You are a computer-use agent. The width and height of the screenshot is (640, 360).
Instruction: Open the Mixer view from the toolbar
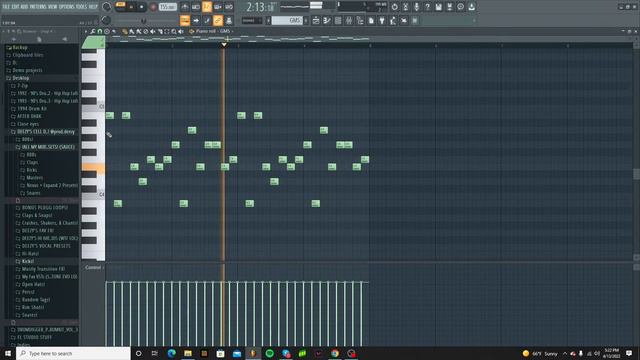tap(349, 20)
